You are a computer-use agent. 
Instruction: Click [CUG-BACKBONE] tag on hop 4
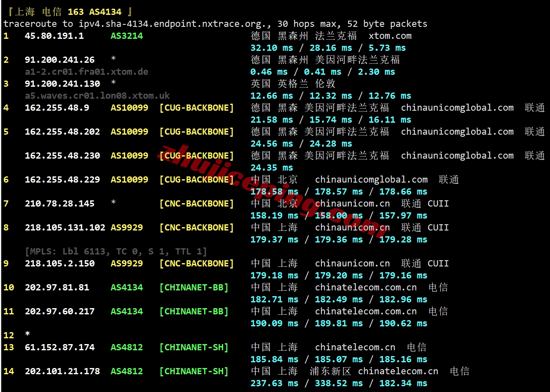197,108
